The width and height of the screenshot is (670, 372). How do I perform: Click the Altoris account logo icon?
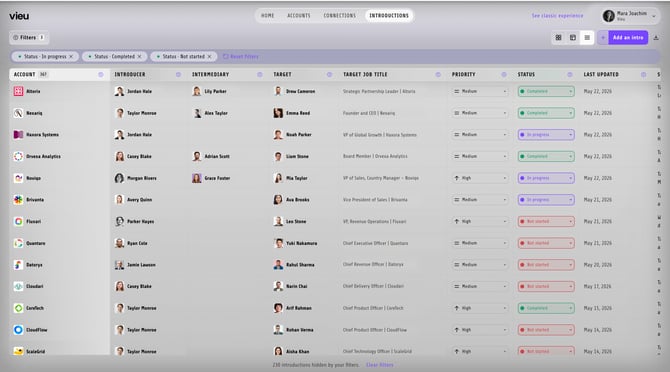[18, 91]
